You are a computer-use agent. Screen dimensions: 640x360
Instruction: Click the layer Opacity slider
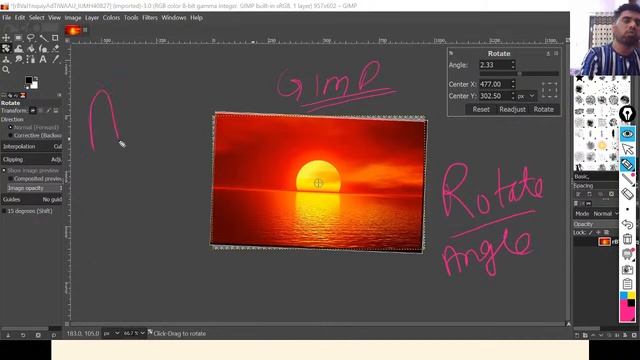(x=596, y=224)
